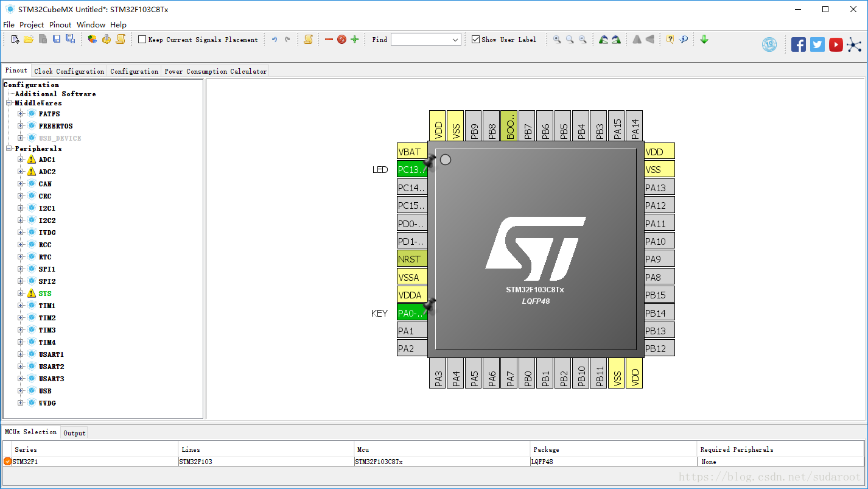The image size is (868, 489).
Task: Click the Undo arrow icon
Action: tap(275, 40)
